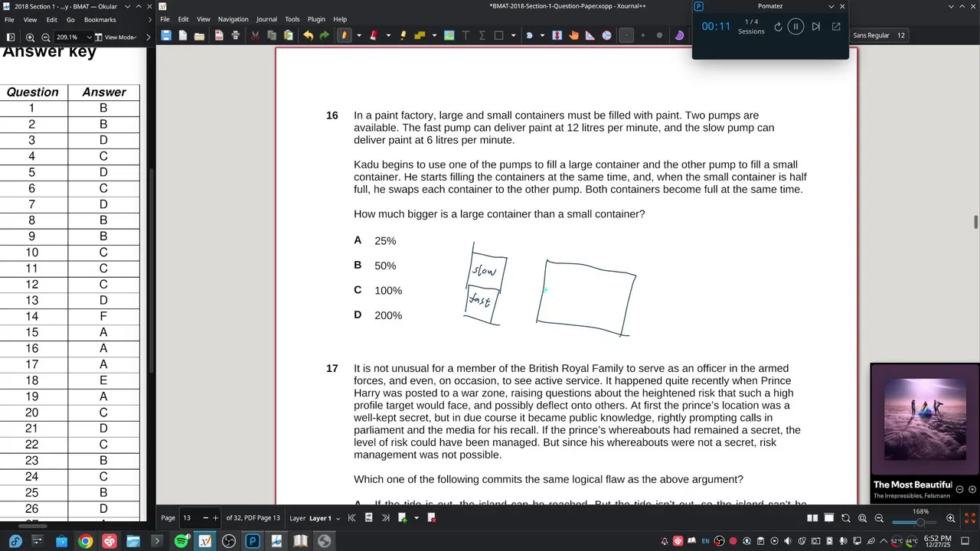Open Pen tool options dropdown
980x551 pixels.
[359, 35]
